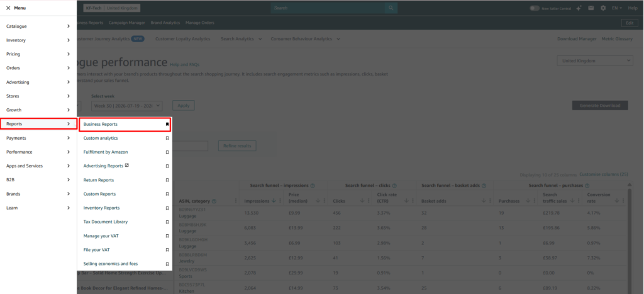Expand the Orders menu
Viewport: 644px width, 294px height.
[x=38, y=68]
